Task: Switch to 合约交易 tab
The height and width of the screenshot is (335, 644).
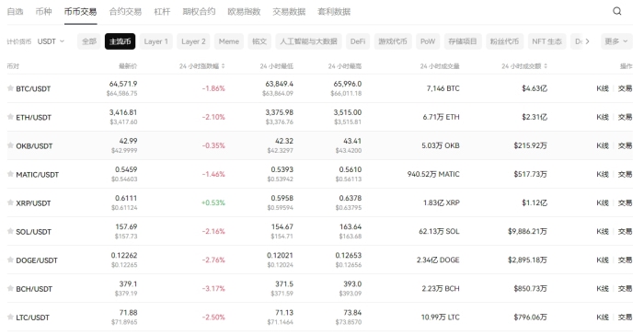Action: click(x=125, y=12)
